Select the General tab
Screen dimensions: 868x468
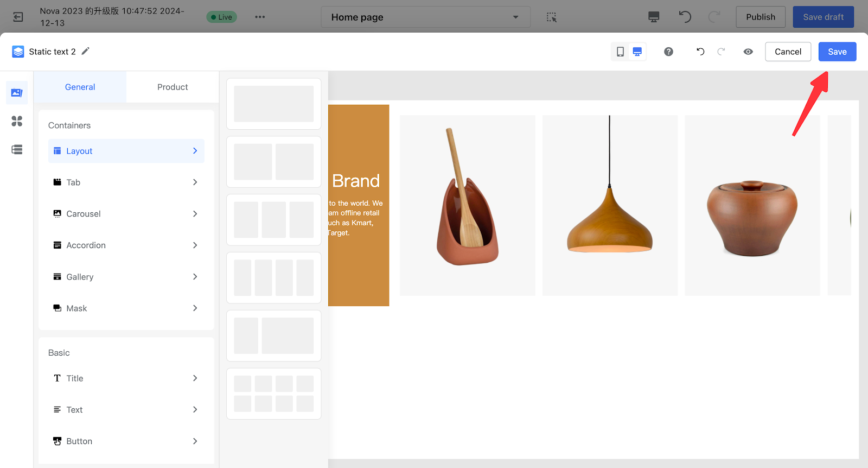point(80,87)
